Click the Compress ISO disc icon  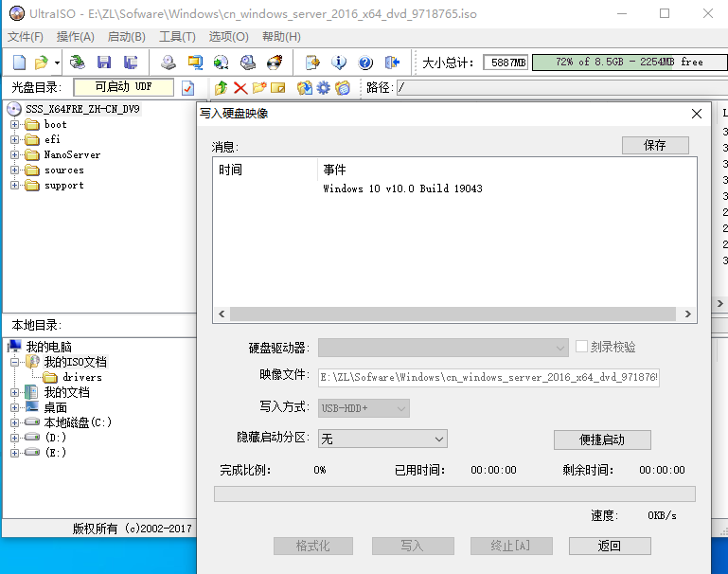[221, 63]
